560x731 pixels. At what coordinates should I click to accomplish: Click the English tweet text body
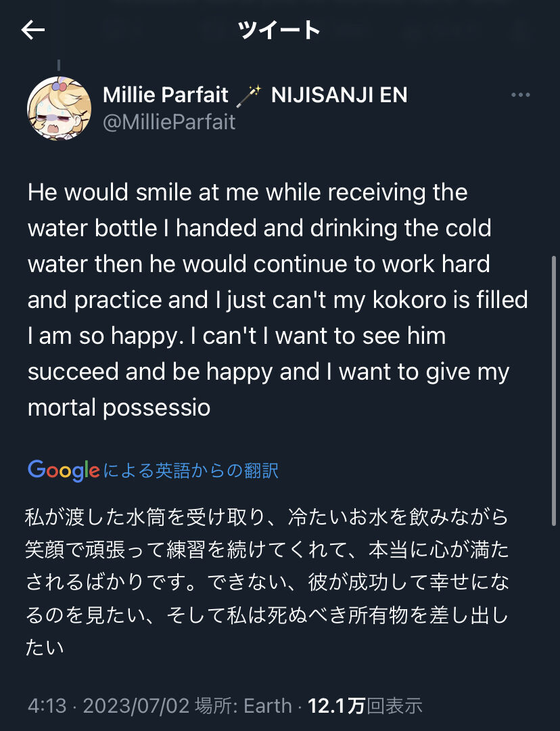pos(271,300)
